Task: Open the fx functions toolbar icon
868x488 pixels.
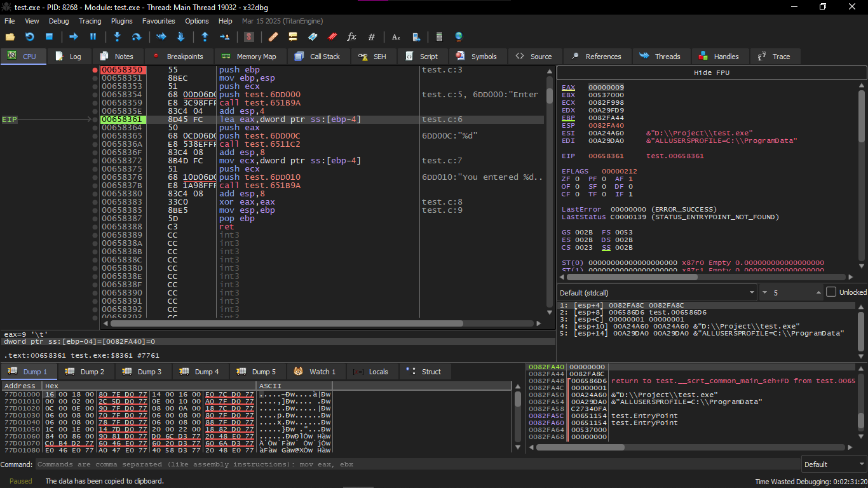Action: coord(351,37)
